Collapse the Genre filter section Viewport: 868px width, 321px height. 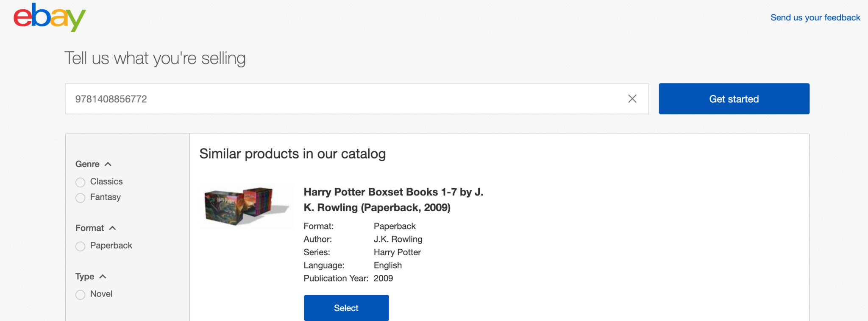[108, 164]
